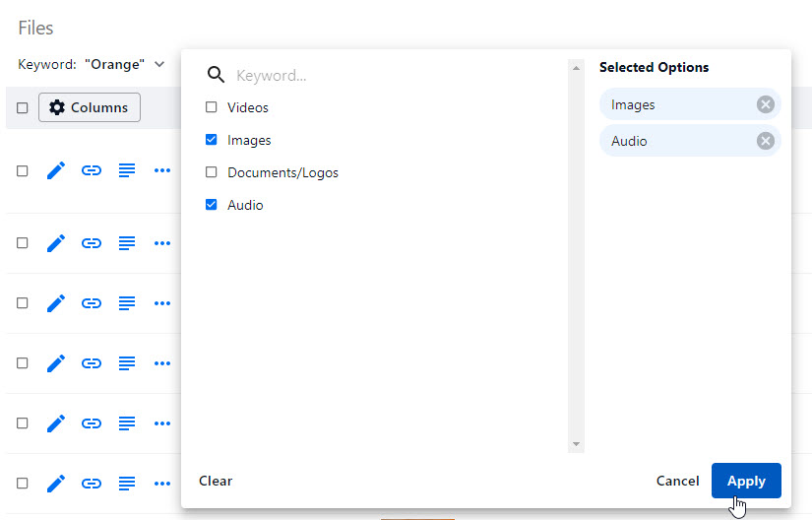Click the pencil edit icon in last file row

pos(56,484)
